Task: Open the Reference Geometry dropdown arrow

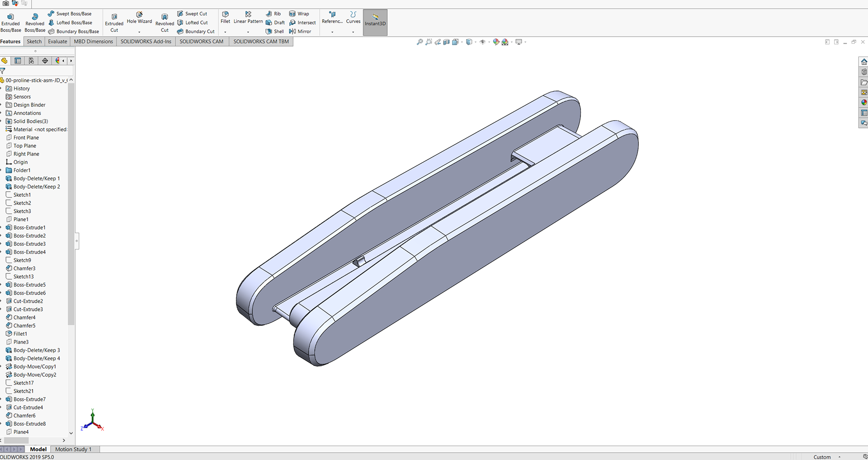Action: (x=332, y=32)
